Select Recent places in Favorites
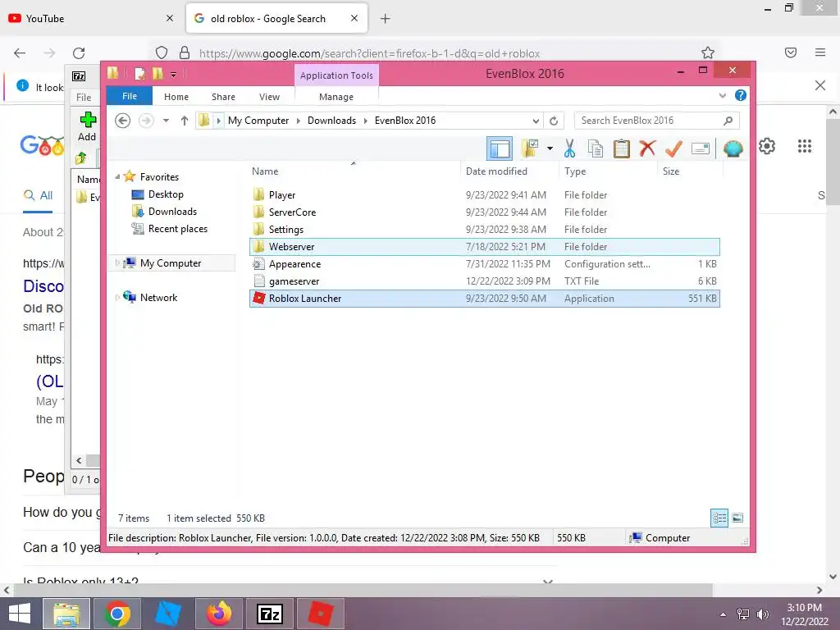The height and width of the screenshot is (630, 840). tap(178, 229)
